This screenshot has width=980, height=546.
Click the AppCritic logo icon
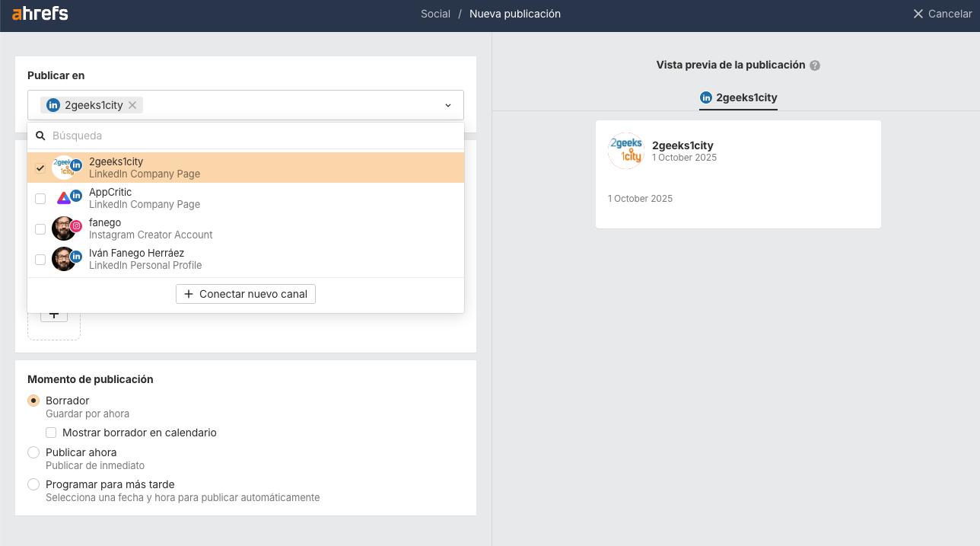[64, 198]
